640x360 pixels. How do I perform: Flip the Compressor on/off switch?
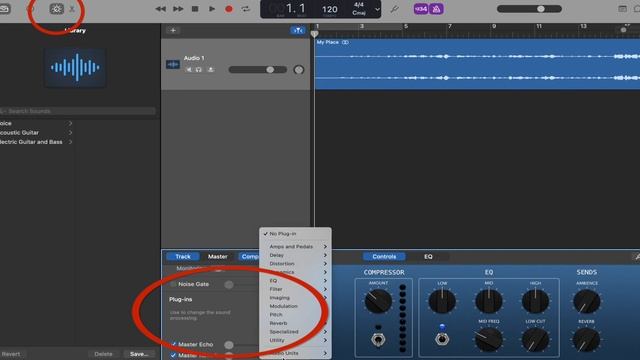378,339
